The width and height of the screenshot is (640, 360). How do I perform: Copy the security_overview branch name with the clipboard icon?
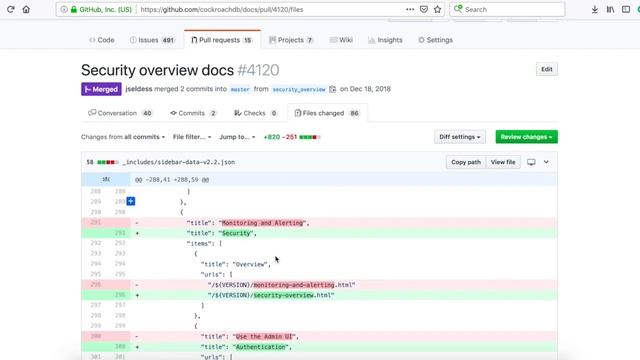pos(333,89)
